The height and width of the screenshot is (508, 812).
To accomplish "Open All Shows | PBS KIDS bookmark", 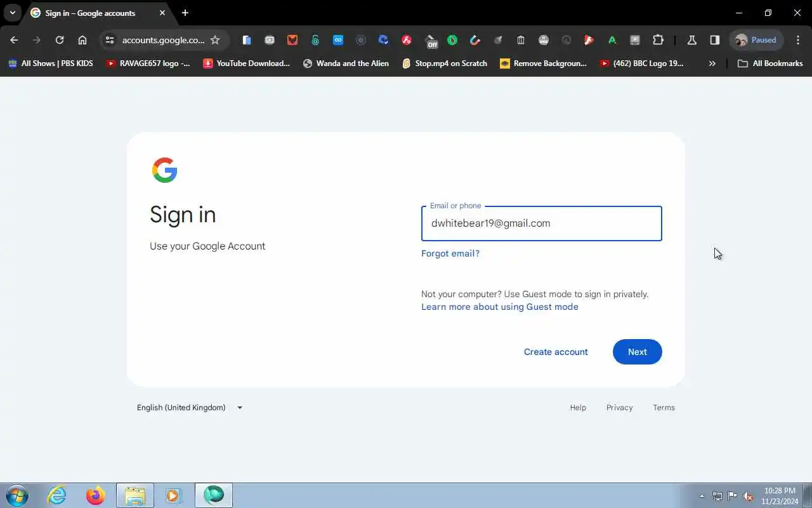I will click(51, 63).
